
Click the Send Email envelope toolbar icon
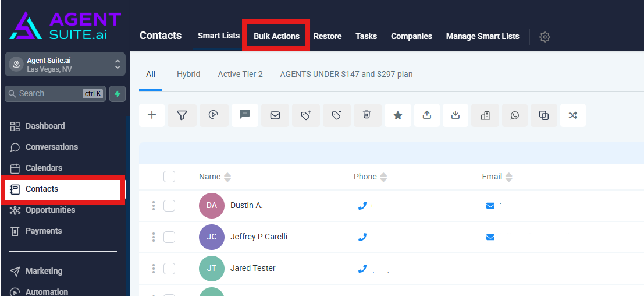(x=275, y=115)
